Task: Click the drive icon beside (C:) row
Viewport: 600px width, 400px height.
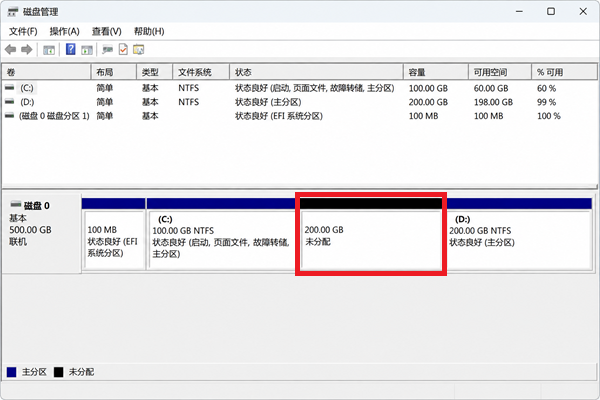Action: coord(10,88)
